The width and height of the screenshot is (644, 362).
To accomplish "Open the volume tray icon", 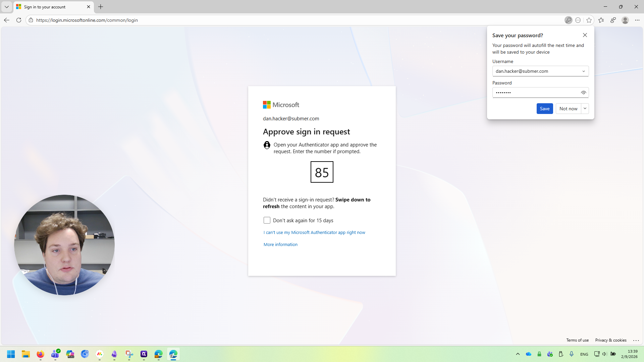I will click(604, 354).
